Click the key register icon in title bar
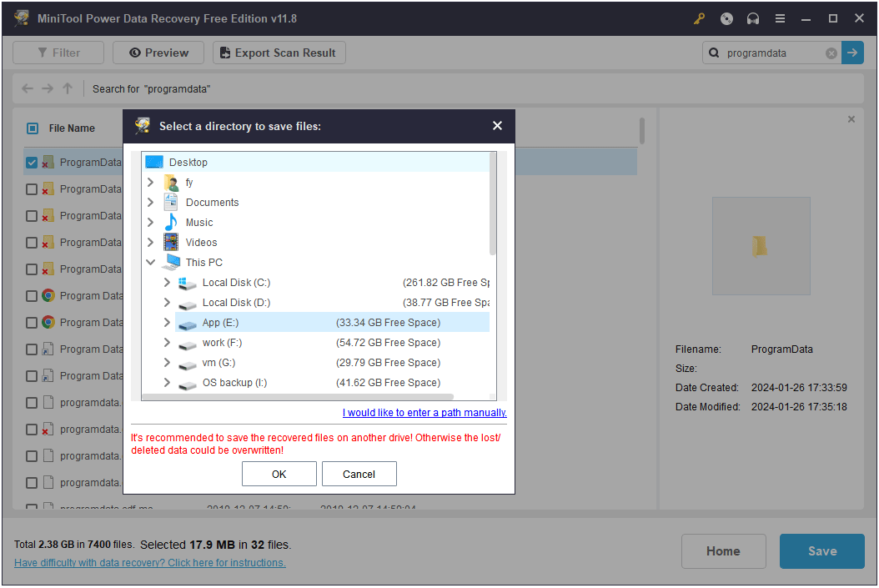This screenshot has width=879, height=588. (699, 18)
